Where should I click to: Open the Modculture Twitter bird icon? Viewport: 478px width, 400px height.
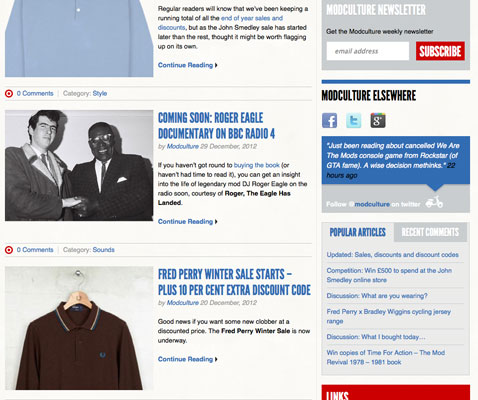[x=353, y=120]
